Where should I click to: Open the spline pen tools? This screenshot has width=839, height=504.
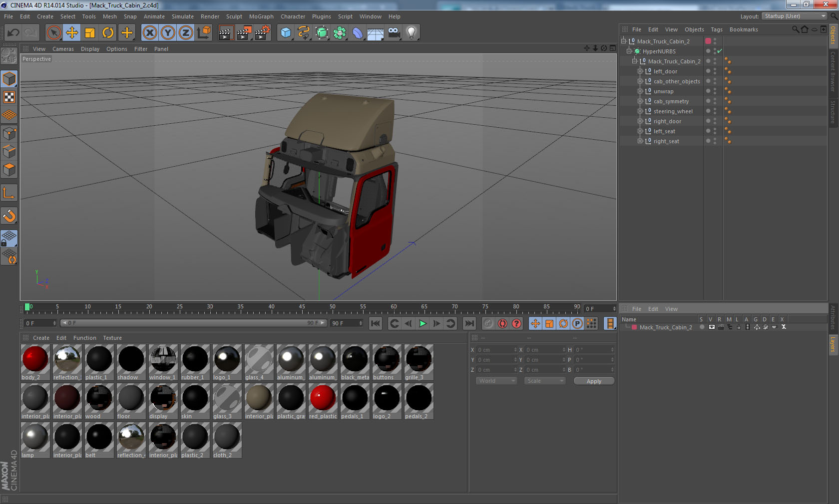[x=304, y=33]
